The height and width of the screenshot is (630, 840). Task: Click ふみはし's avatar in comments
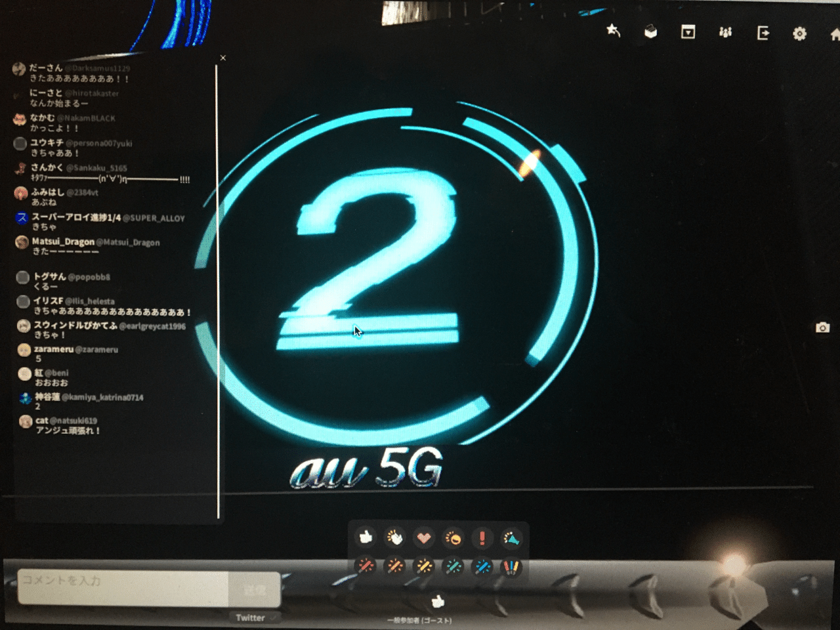[x=21, y=194]
